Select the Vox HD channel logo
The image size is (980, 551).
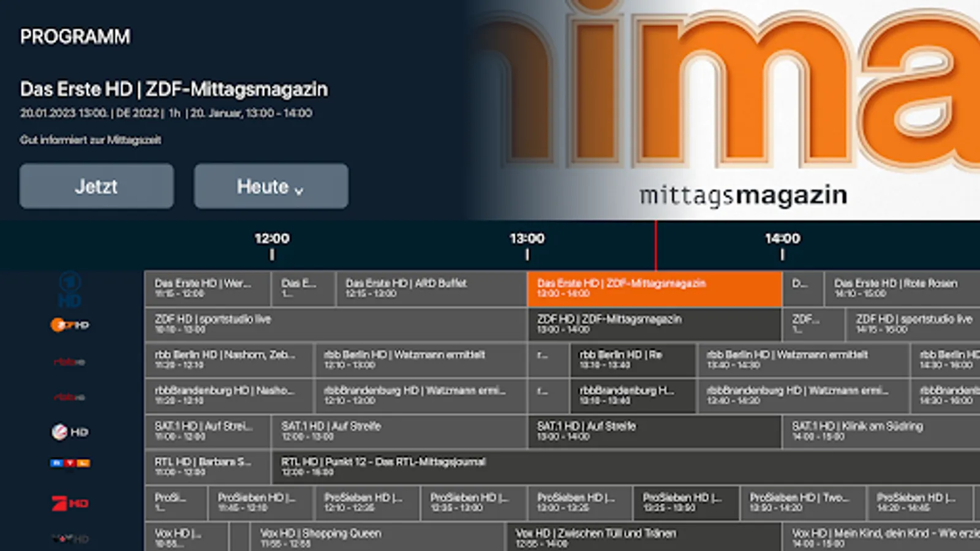pyautogui.click(x=70, y=539)
